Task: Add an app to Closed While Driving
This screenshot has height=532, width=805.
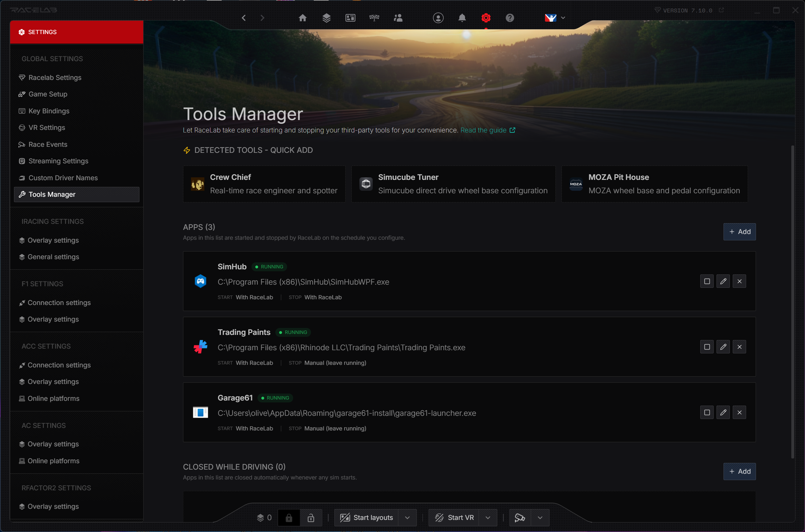Action: coord(739,471)
